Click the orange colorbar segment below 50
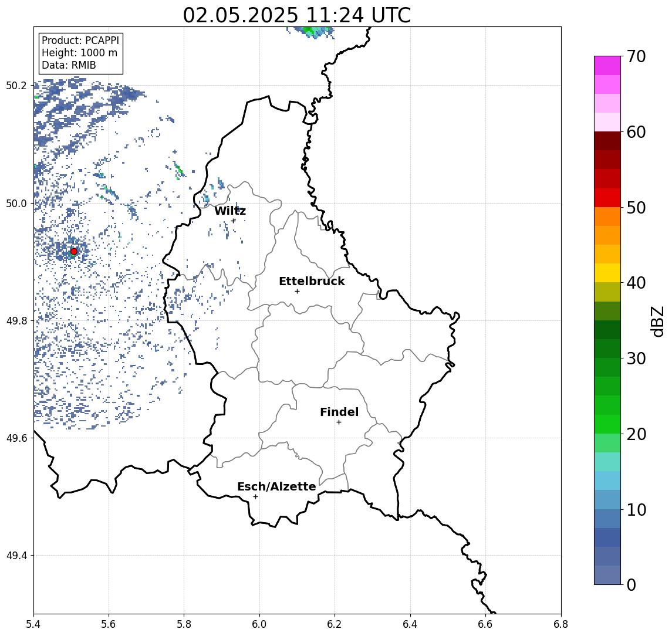This screenshot has width=672, height=636. [x=607, y=217]
